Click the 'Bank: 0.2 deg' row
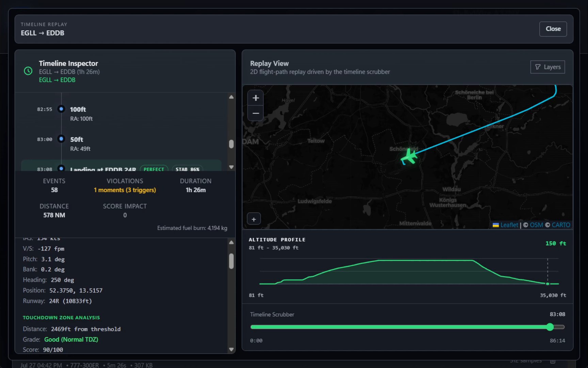This screenshot has width=588, height=368. pyautogui.click(x=44, y=270)
